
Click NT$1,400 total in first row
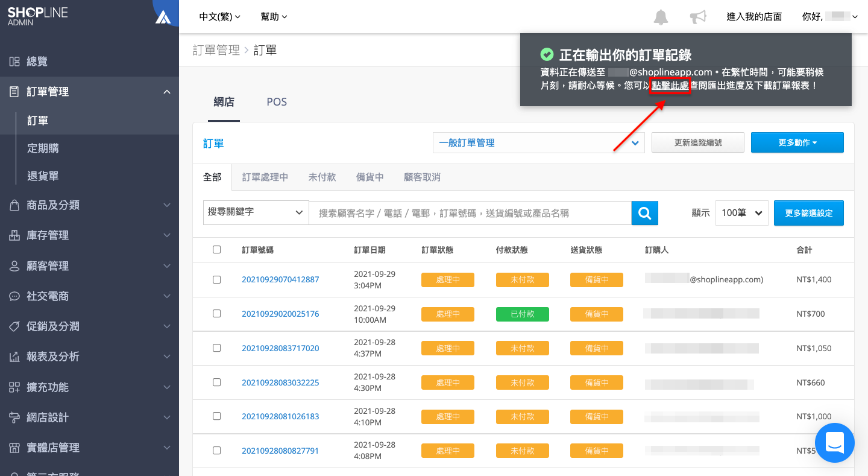814,279
